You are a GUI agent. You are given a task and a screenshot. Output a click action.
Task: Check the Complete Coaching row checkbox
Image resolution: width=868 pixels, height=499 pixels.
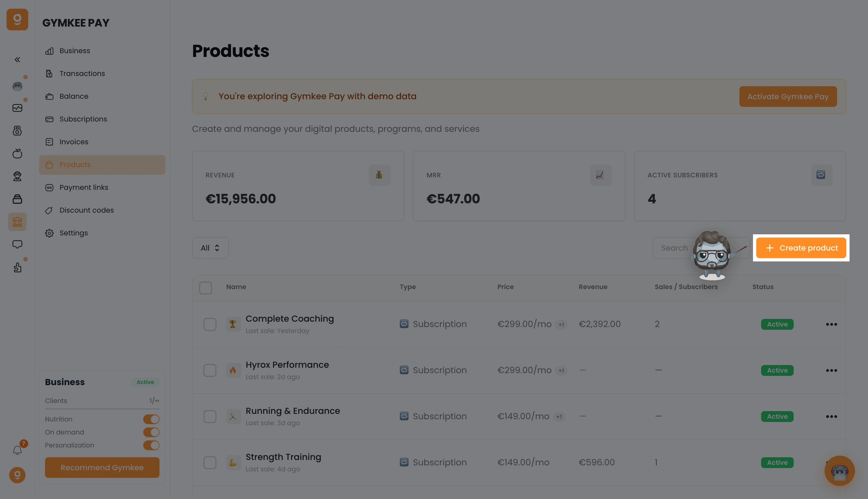click(x=210, y=324)
